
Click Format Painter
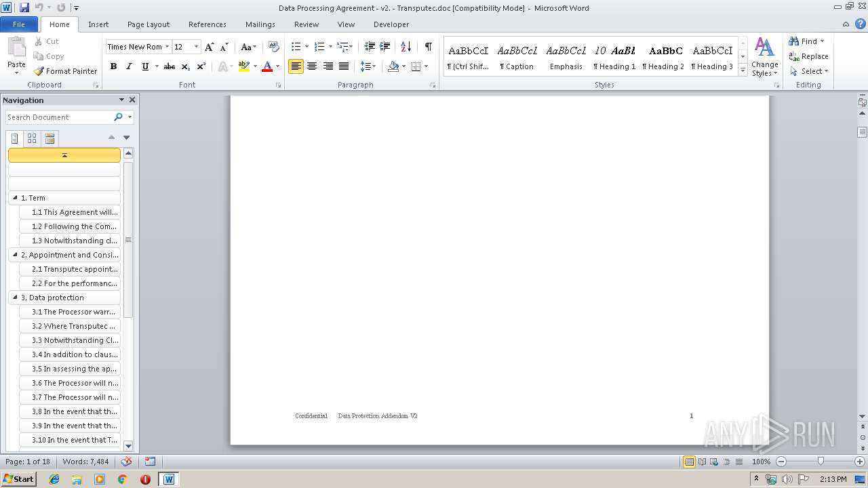pyautogui.click(x=66, y=71)
